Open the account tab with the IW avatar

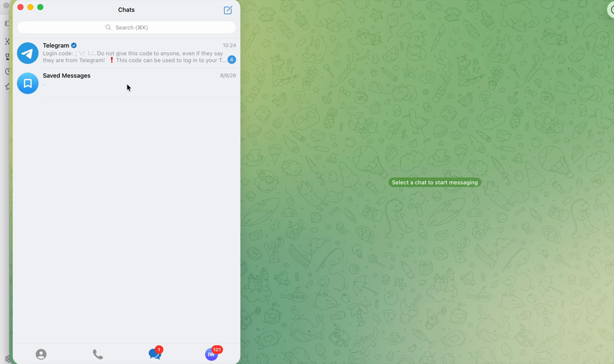(211, 354)
